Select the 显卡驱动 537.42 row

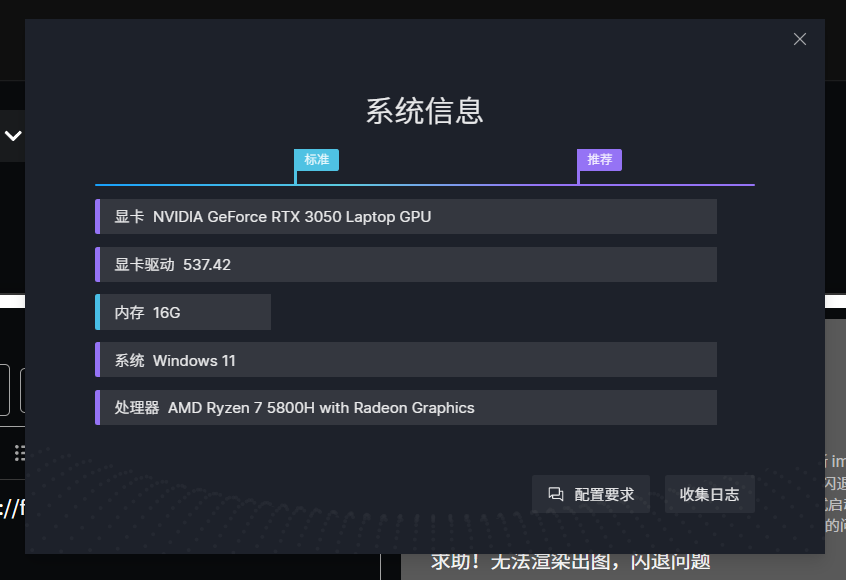click(406, 264)
